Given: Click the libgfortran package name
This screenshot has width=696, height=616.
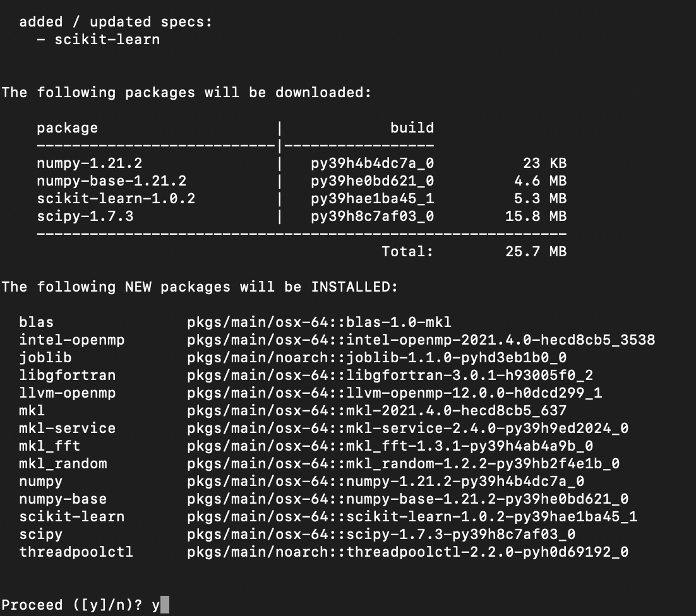Looking at the screenshot, I should [68, 376].
